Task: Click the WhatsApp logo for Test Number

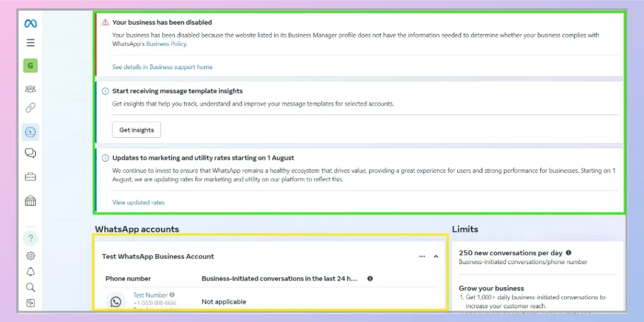Action: coord(116,303)
